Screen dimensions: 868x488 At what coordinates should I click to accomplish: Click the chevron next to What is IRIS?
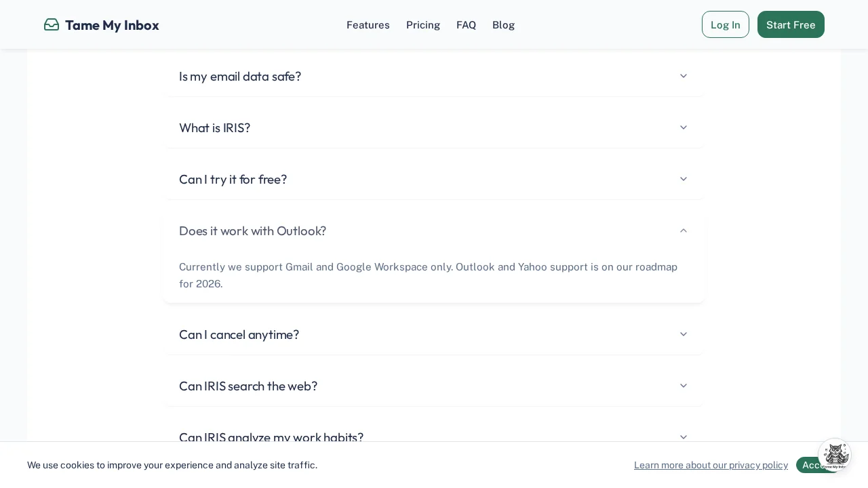pyautogui.click(x=683, y=127)
